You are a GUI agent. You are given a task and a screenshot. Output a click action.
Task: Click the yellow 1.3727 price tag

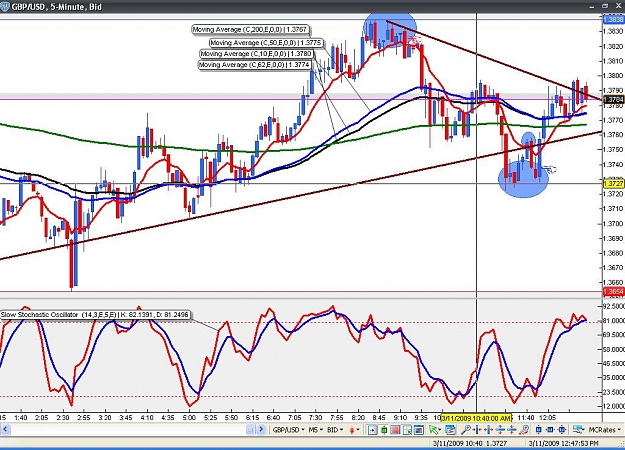pos(613,183)
